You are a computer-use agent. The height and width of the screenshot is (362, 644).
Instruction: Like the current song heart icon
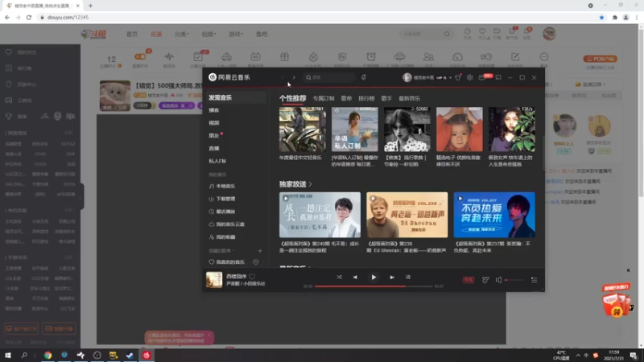click(x=252, y=276)
